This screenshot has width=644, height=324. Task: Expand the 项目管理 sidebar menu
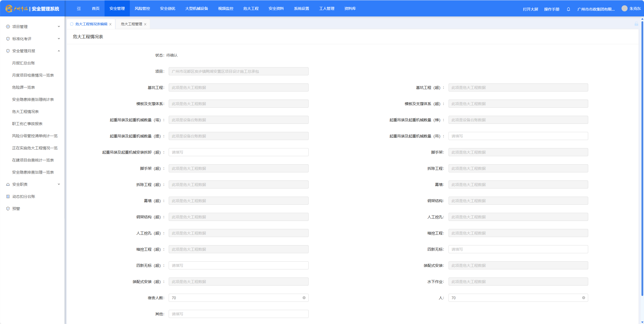click(x=59, y=27)
